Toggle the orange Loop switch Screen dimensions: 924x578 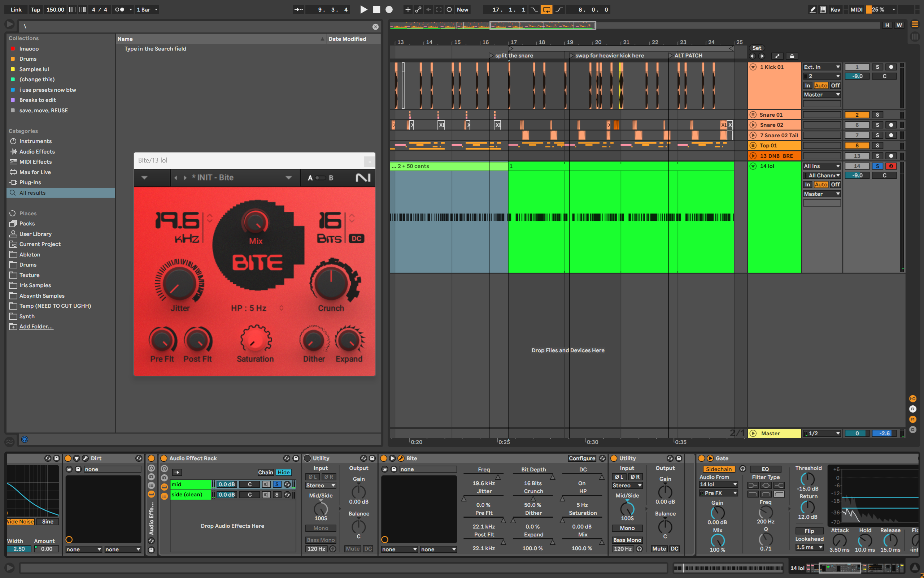coord(546,9)
